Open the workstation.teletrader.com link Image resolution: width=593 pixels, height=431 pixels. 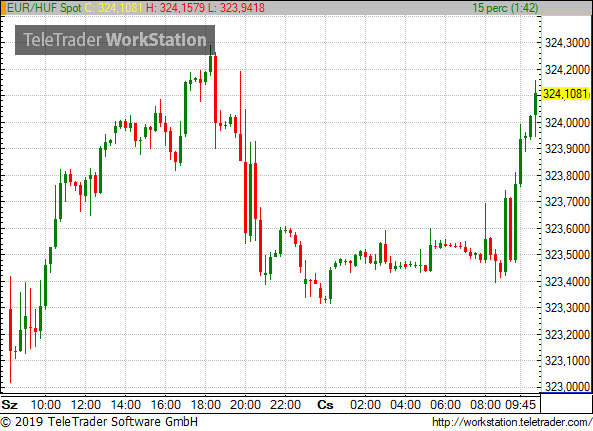pos(512,422)
